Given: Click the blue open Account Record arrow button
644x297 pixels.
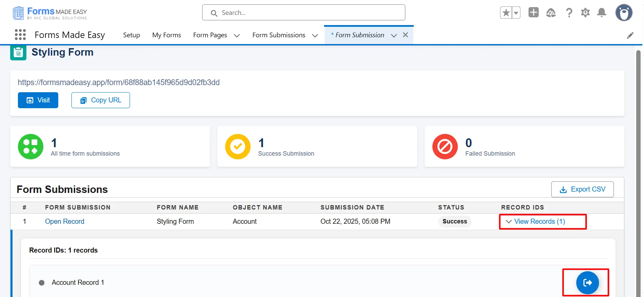Looking at the screenshot, I should 587,282.
